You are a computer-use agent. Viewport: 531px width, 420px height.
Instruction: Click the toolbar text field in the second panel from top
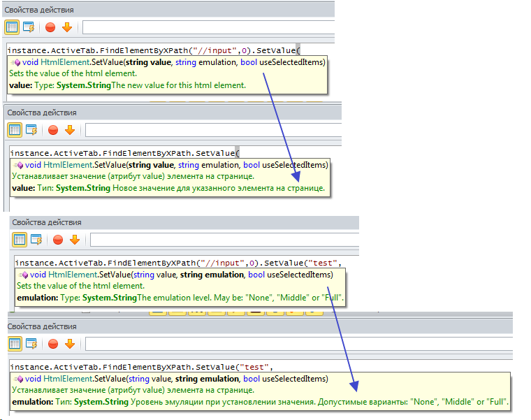click(x=213, y=130)
